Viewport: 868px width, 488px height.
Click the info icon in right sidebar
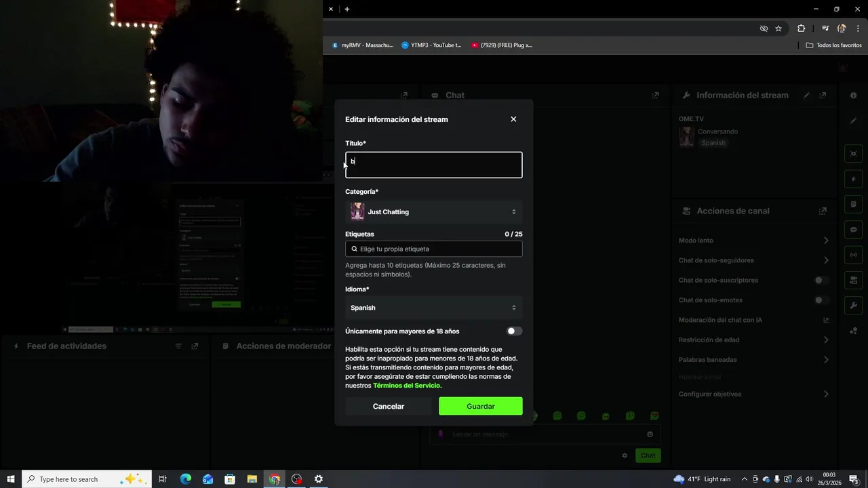(854, 96)
